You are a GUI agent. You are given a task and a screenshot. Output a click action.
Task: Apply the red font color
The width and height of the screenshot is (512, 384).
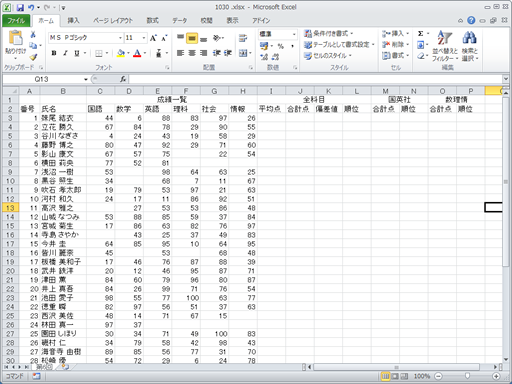[x=137, y=53]
